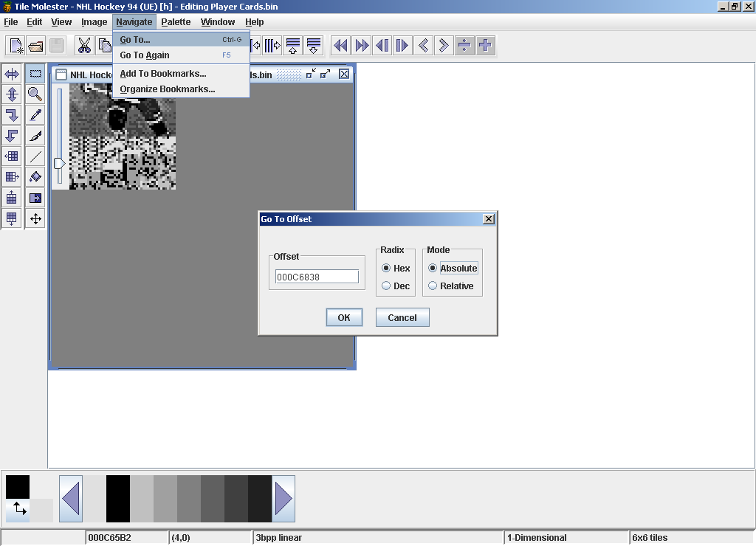
Task: Pick the solid black palette swatch
Action: click(118, 499)
